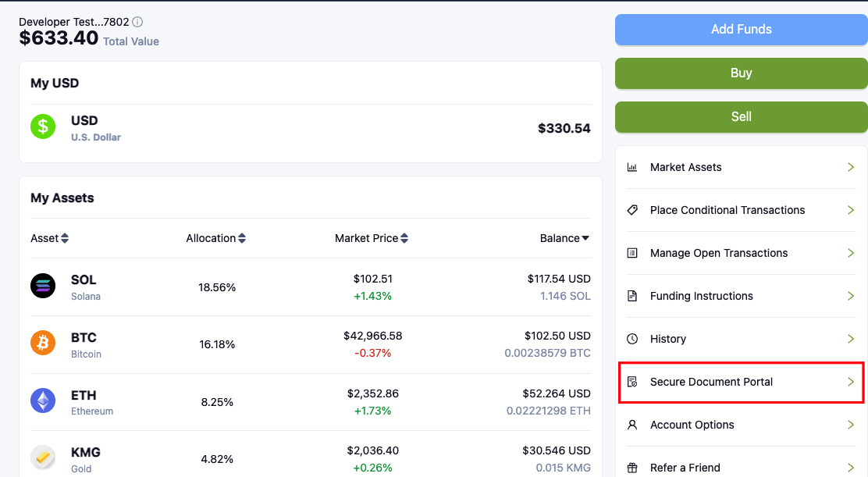Screen dimensions: 868x477
Task: Sort assets by Market Price
Action: click(372, 238)
